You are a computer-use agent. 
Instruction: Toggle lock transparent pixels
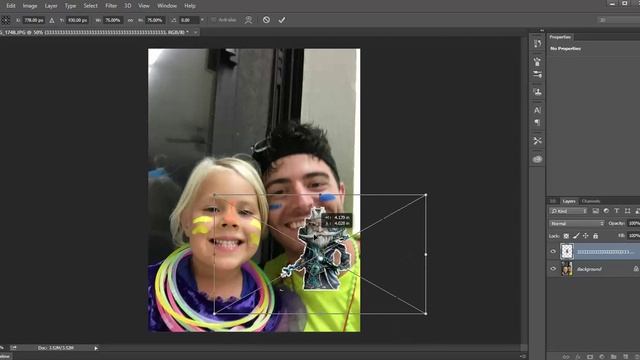coord(566,236)
